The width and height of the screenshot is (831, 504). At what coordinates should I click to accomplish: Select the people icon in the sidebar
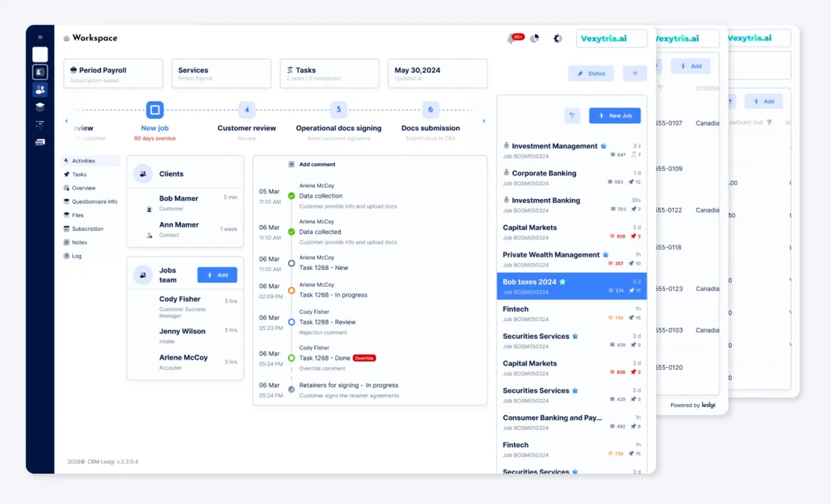pyautogui.click(x=40, y=89)
